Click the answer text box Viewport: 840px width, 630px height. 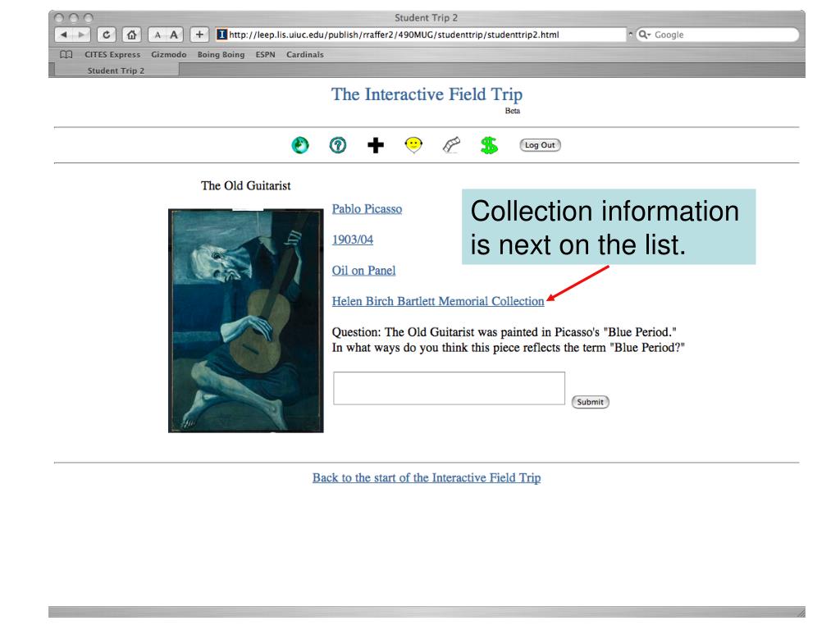[449, 388]
